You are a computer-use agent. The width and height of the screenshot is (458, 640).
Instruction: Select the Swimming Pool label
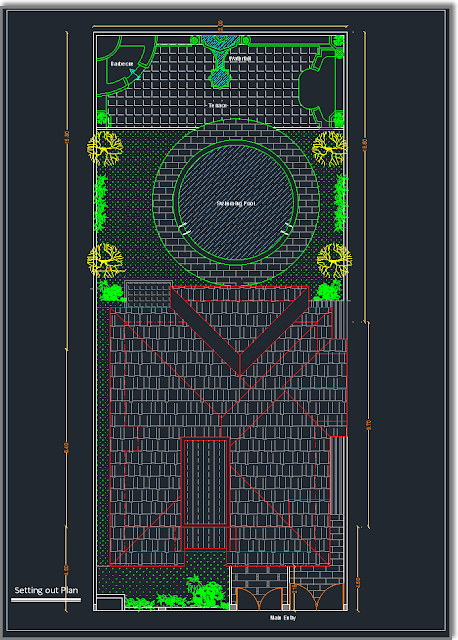pyautogui.click(x=236, y=203)
